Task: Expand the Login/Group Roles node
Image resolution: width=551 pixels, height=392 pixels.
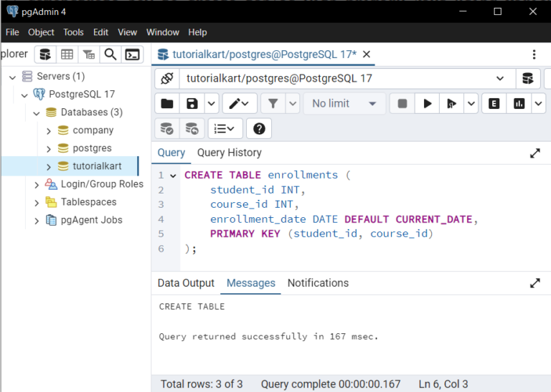Action: pyautogui.click(x=37, y=185)
